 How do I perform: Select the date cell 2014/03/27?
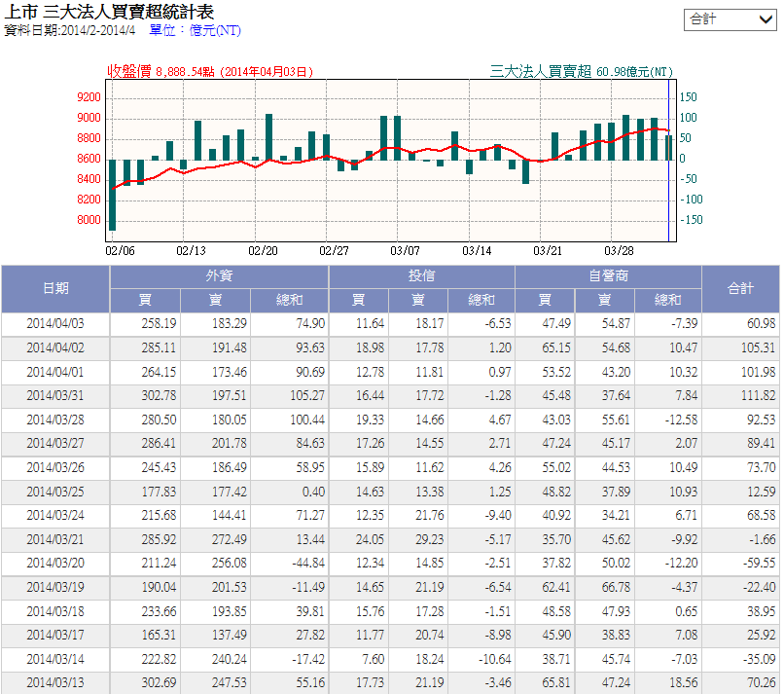pos(55,443)
